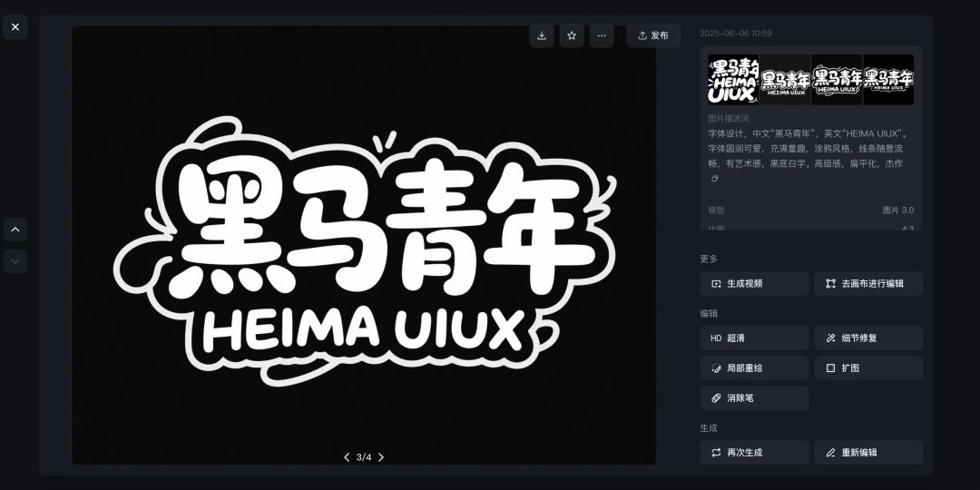
Task: Close the image preview with X button
Action: click(15, 27)
